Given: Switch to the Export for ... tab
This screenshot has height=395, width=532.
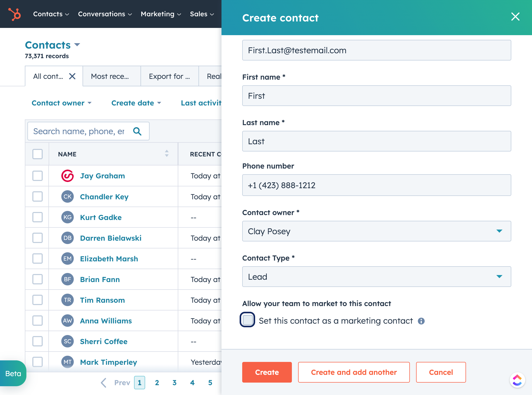Looking at the screenshot, I should [170, 76].
